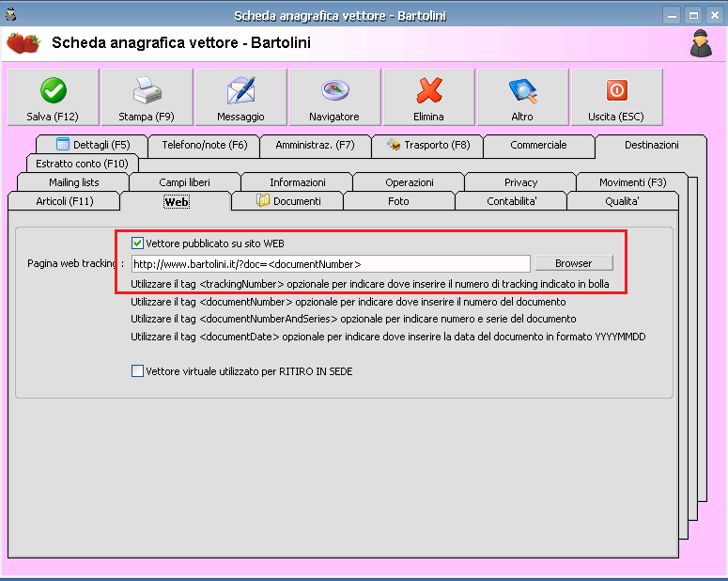This screenshot has width=728, height=581.
Task: Open the Operazioni tab
Action: pyautogui.click(x=409, y=182)
